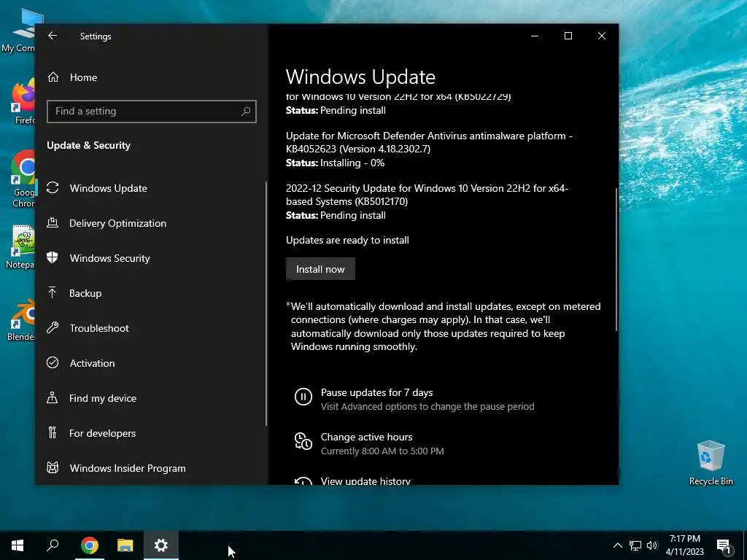Open Change active hours

click(x=366, y=437)
